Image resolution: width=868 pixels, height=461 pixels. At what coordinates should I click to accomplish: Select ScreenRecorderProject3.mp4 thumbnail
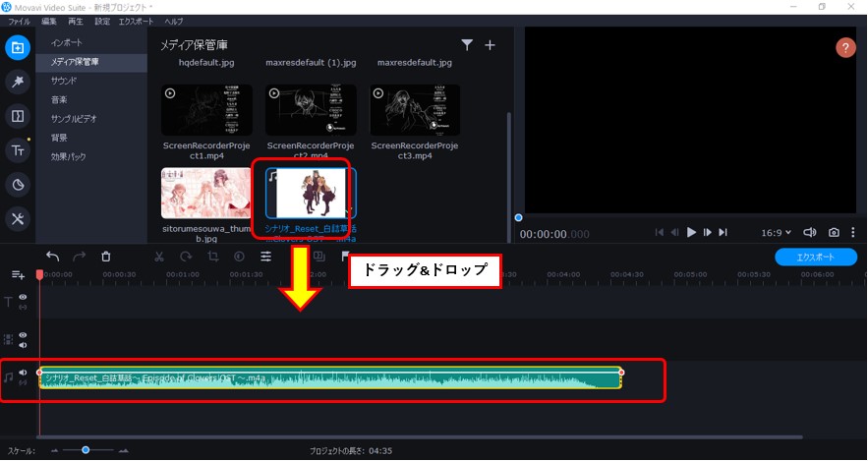click(x=415, y=110)
